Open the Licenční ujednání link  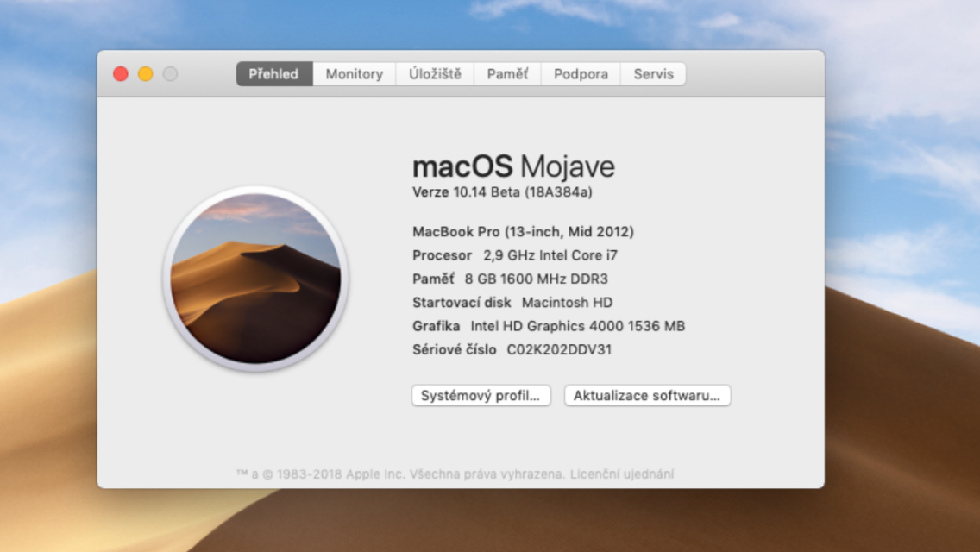[622, 474]
